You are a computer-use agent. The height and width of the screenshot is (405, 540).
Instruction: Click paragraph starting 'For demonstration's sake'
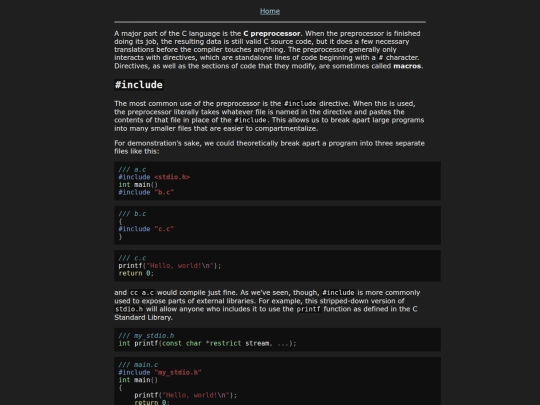pos(269,147)
